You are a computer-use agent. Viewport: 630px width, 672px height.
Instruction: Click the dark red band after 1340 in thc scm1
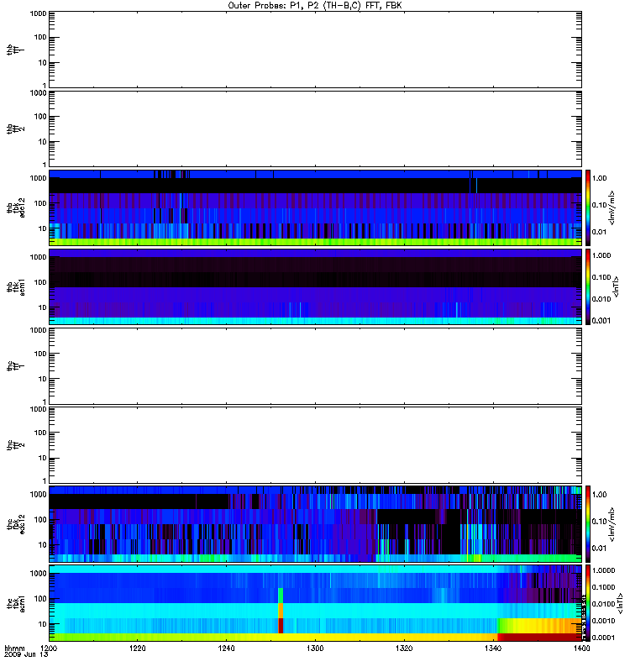pos(539,637)
